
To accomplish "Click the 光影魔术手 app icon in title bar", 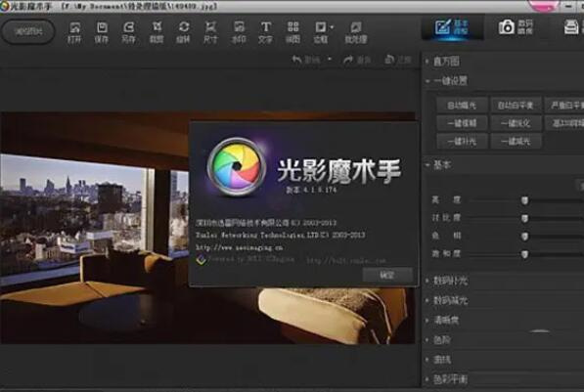I will click(x=5, y=6).
